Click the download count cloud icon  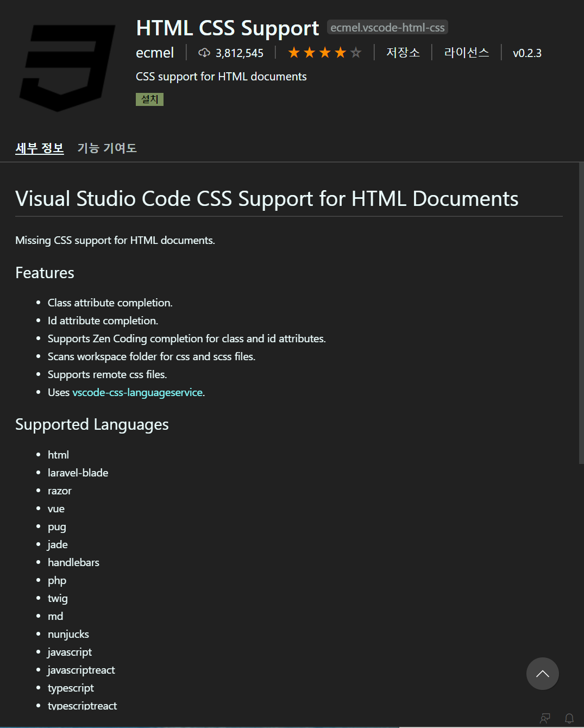(x=204, y=53)
